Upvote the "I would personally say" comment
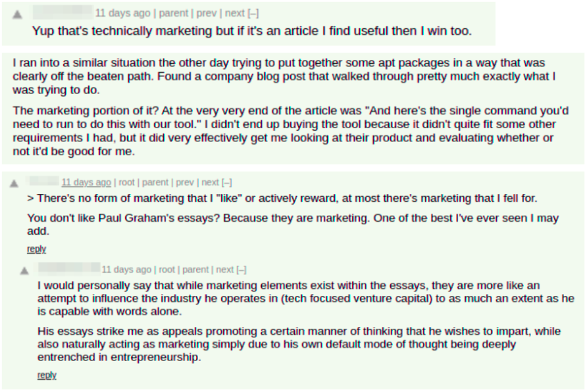The height and width of the screenshot is (392, 587). click(24, 270)
